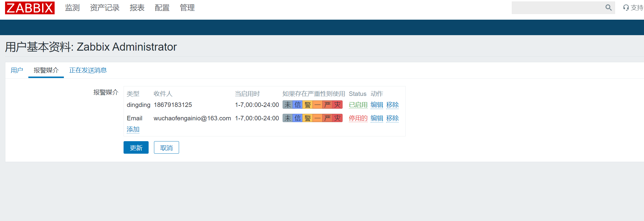
Task: Open the 监测 menu
Action: (x=73, y=8)
